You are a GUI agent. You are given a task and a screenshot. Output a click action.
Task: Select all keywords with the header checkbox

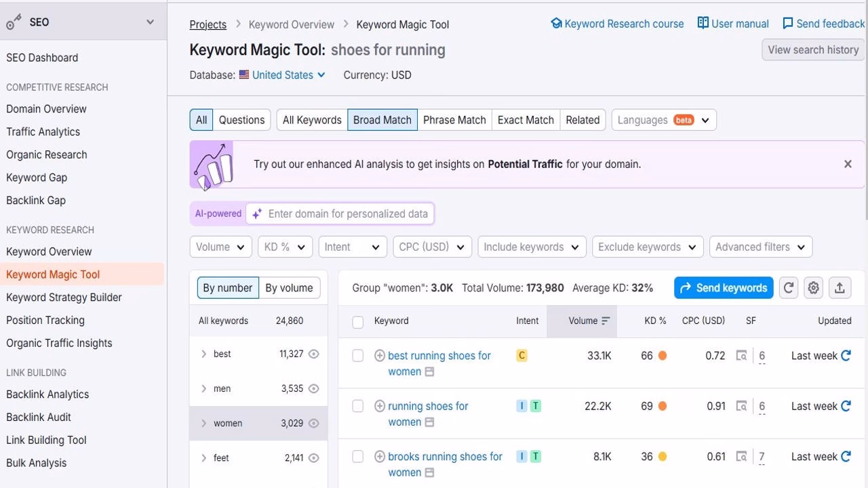click(x=357, y=321)
